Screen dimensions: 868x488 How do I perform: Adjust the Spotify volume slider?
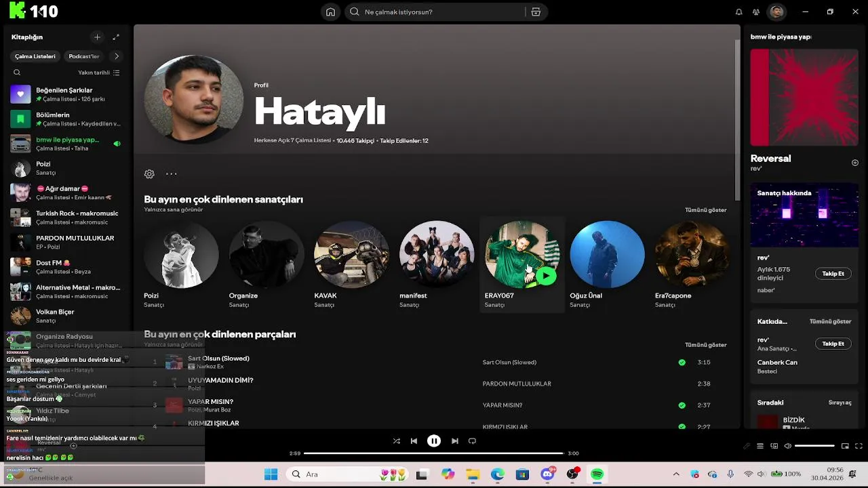coord(814,446)
